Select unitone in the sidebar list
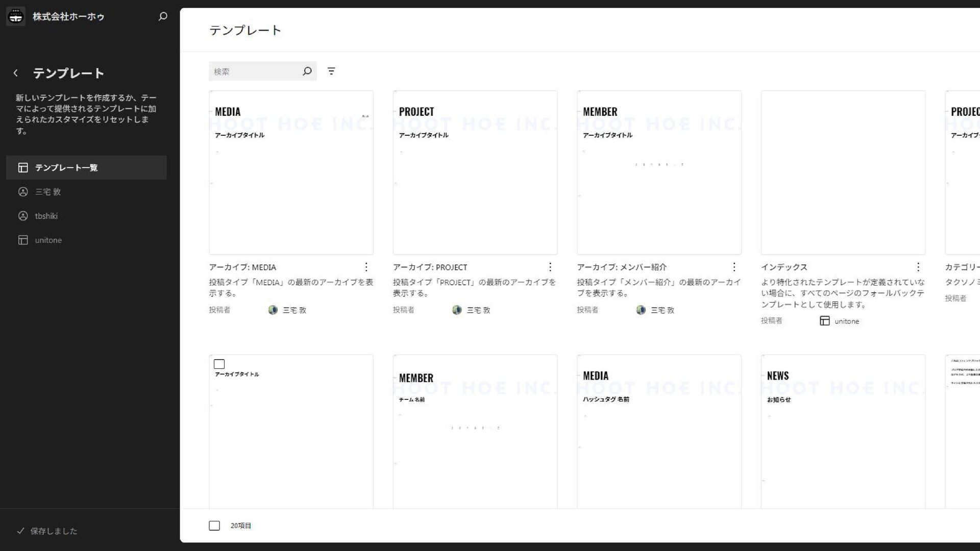 pyautogui.click(x=48, y=240)
